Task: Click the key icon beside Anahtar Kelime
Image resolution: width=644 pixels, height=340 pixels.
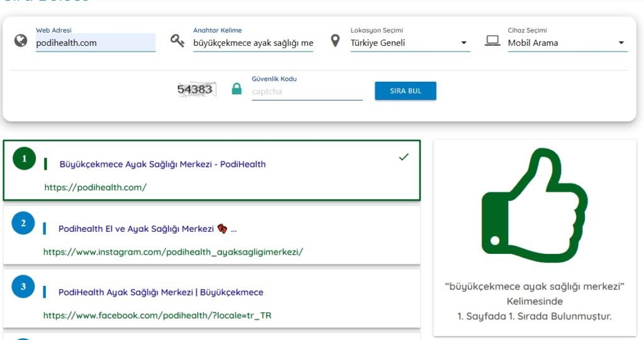Action: pyautogui.click(x=177, y=41)
